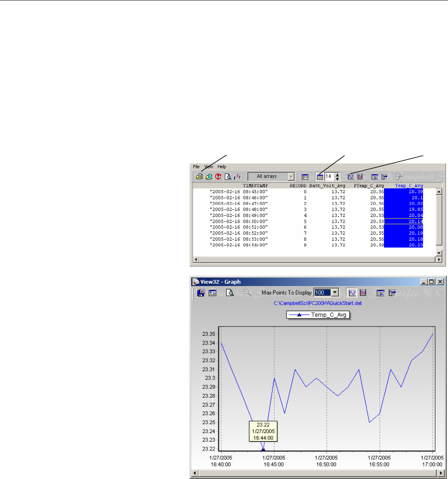Open the graph options icon next to Save

(213, 293)
